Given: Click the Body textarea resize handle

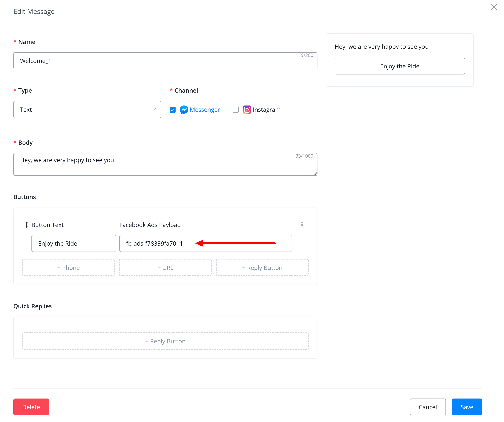Looking at the screenshot, I should tap(315, 173).
